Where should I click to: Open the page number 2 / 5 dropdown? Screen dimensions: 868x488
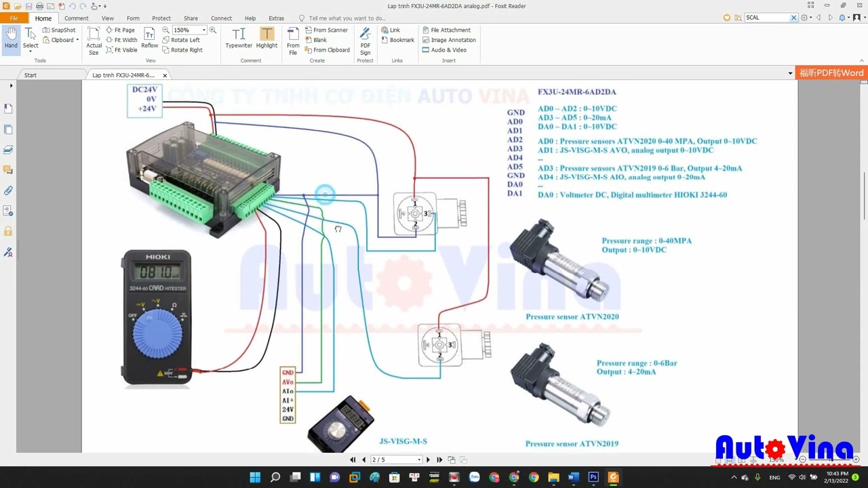[x=419, y=460]
